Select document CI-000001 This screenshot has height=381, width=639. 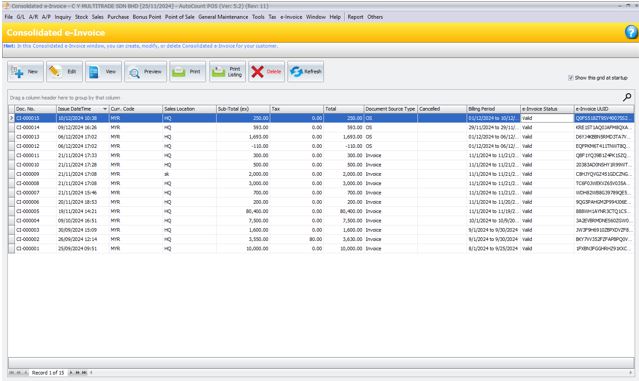click(28, 249)
